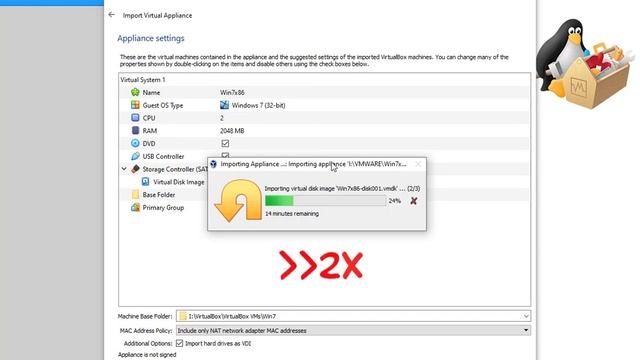The image size is (640, 360).
Task: Select the Primary Group row label
Action: [x=163, y=207]
